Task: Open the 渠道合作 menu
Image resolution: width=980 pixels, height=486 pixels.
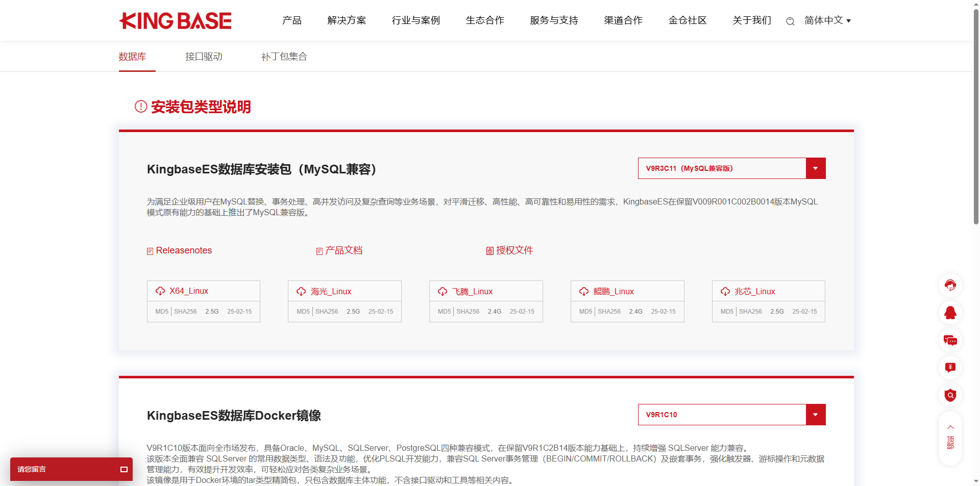Action: point(623,20)
